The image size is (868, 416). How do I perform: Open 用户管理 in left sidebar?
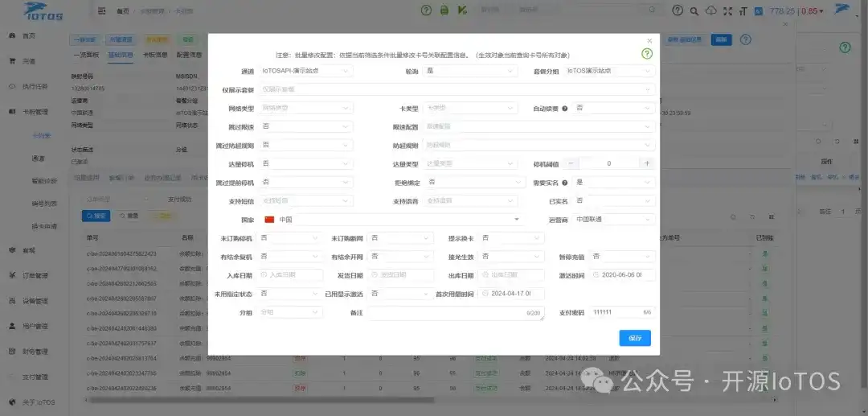[x=35, y=326]
